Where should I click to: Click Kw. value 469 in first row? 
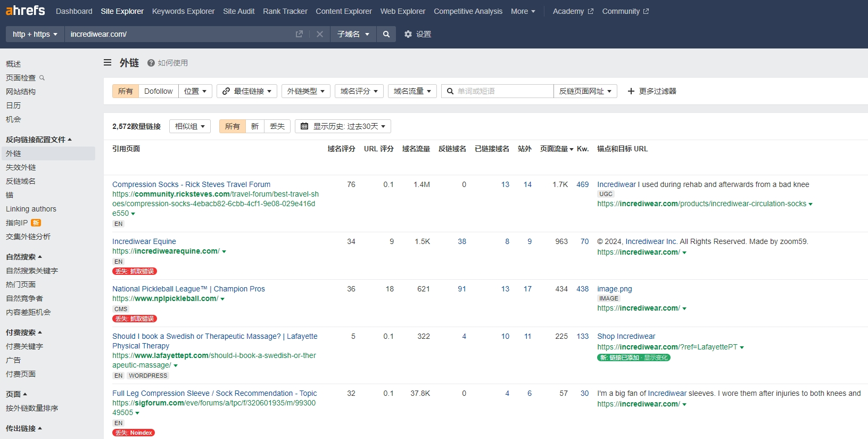coord(583,184)
